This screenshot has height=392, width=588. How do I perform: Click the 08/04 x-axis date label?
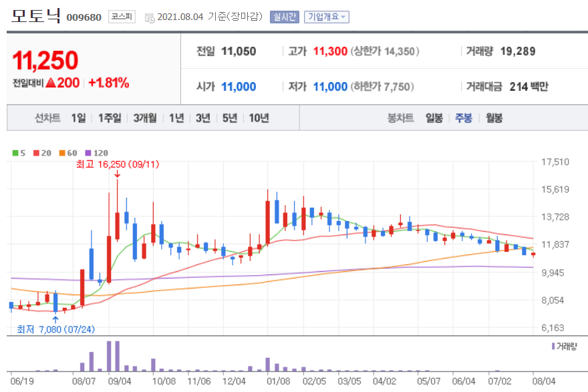pyautogui.click(x=544, y=381)
